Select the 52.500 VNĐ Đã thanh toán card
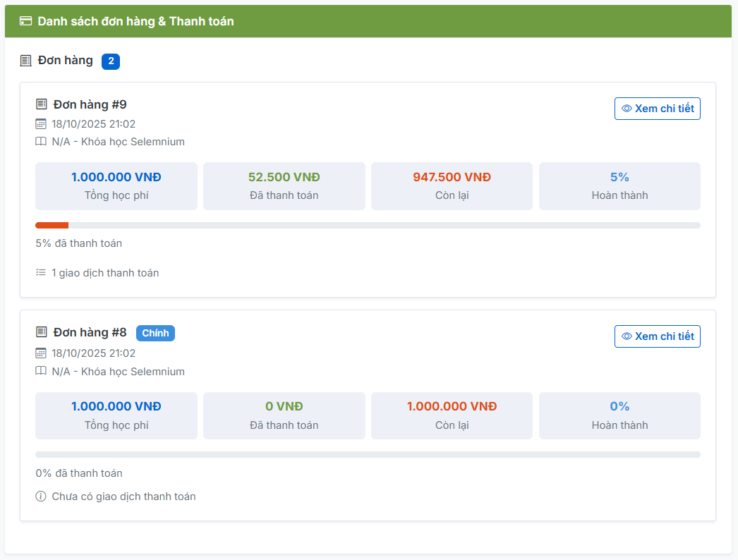This screenshot has width=738, height=560. click(x=284, y=186)
